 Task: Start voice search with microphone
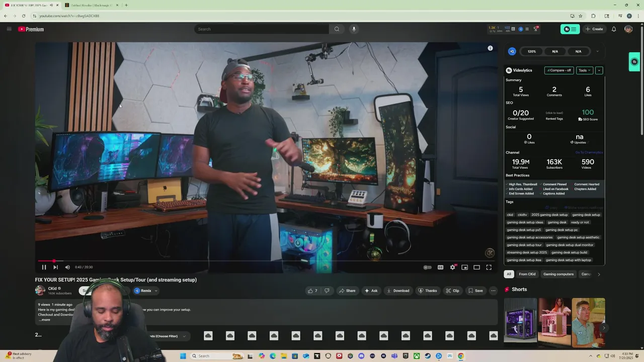tap(354, 29)
